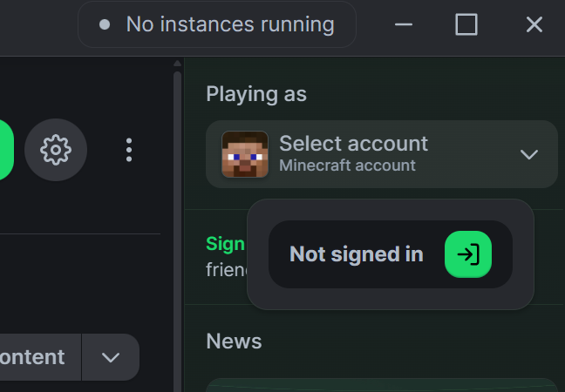Viewport: 565px width, 392px height.
Task: Click the status dot beside No instances running
Action: [105, 24]
